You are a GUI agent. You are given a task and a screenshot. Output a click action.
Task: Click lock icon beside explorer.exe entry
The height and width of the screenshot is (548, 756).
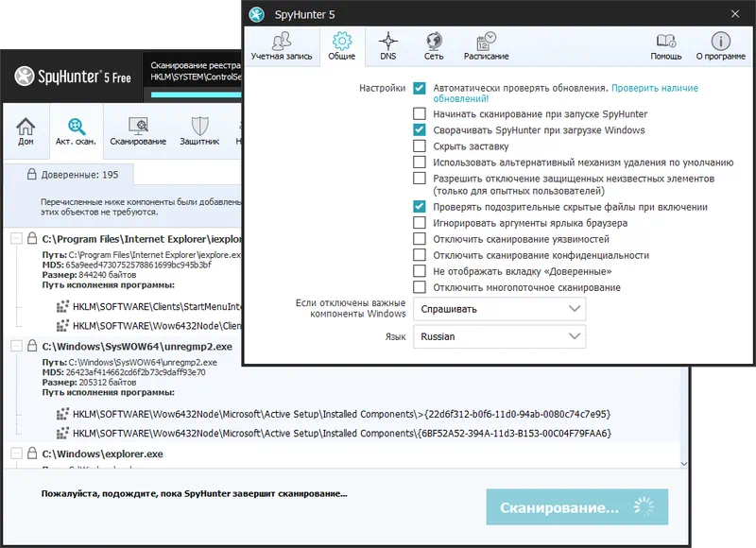click(x=32, y=454)
